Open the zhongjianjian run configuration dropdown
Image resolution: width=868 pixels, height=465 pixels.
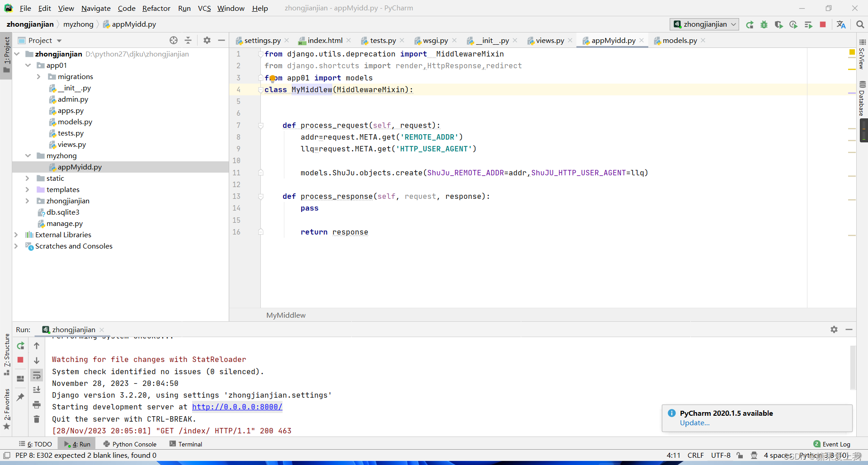[x=704, y=24]
